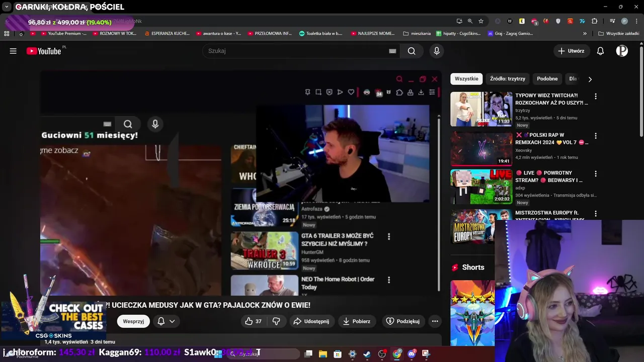This screenshot has width=644, height=362.
Task: Expand hidden bookmarks with double chevron
Action: [x=585, y=34]
